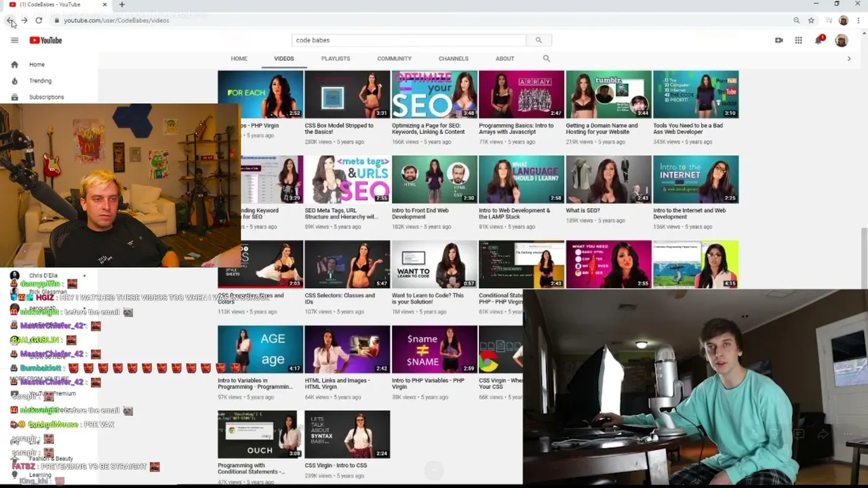Click the YouTube search magnifier button

(538, 41)
